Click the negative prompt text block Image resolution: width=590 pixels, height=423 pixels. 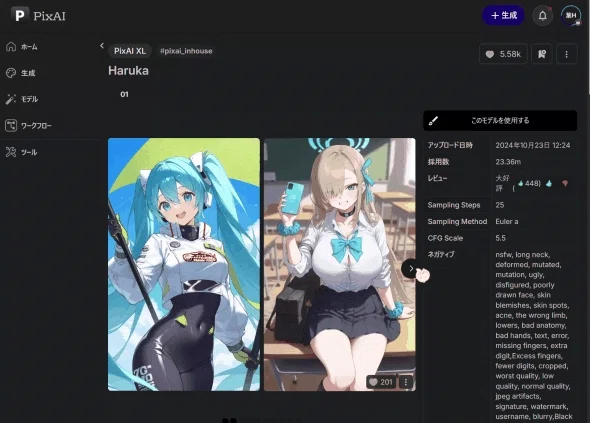[x=533, y=336]
